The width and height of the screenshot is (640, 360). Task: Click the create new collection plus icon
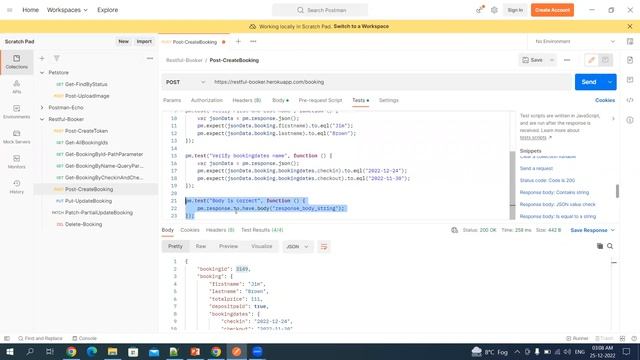click(x=42, y=58)
